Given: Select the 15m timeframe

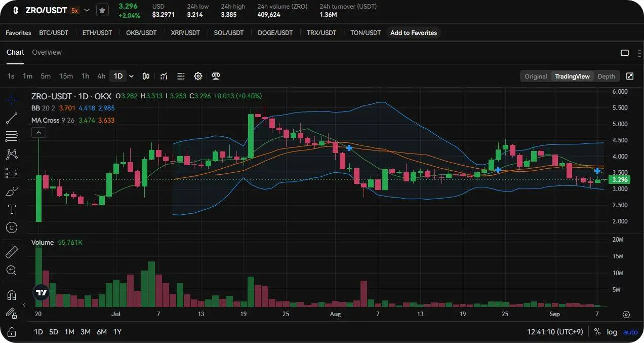Looking at the screenshot, I should click(66, 76).
